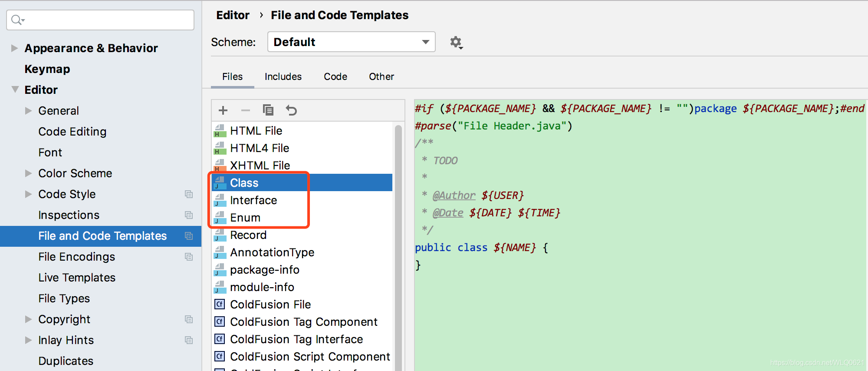
Task: Click the template list scrollbar
Action: point(398,248)
